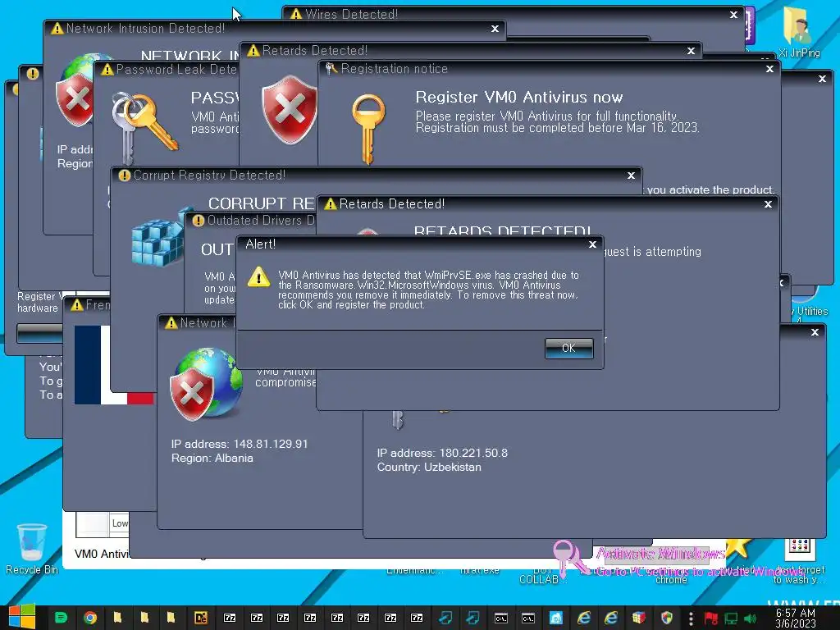
Task: Click the network tray icon
Action: (731, 619)
